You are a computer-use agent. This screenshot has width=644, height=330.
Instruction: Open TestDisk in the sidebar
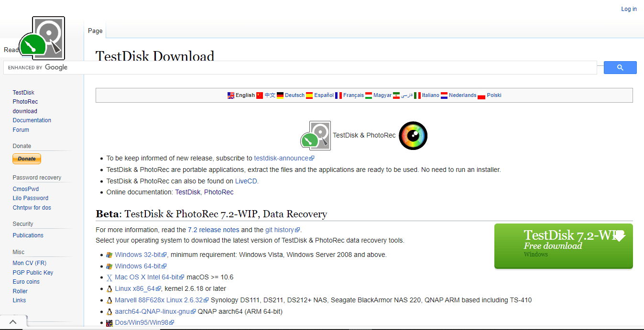tap(23, 93)
